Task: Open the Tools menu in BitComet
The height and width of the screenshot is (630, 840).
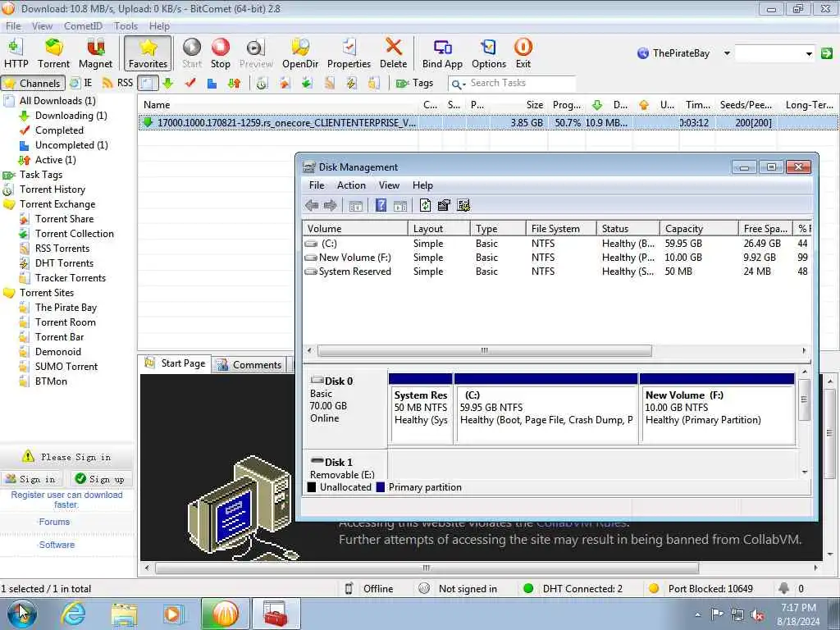Action: (x=126, y=25)
